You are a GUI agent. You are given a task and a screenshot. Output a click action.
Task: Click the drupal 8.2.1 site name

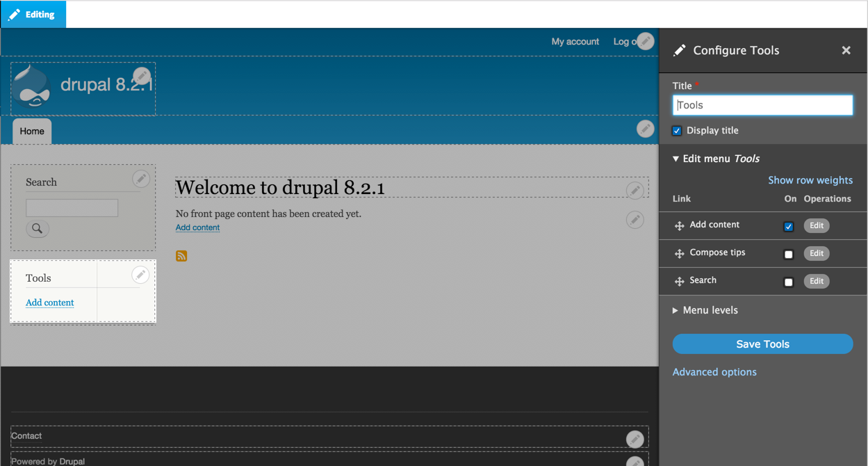[106, 85]
